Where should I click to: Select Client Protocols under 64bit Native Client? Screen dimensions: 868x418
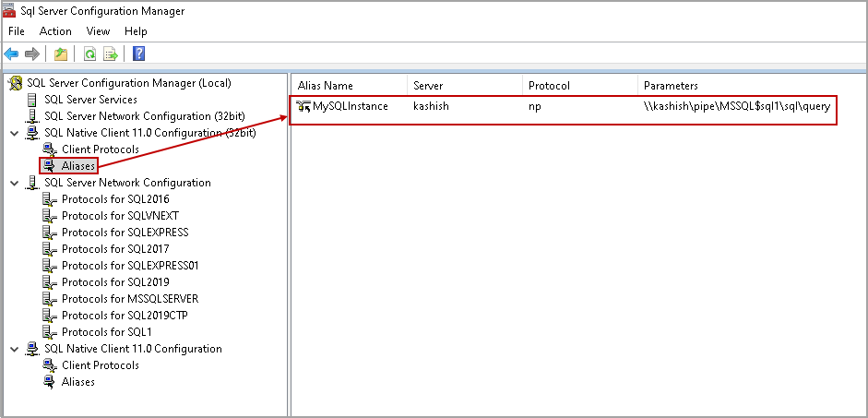coord(101,365)
